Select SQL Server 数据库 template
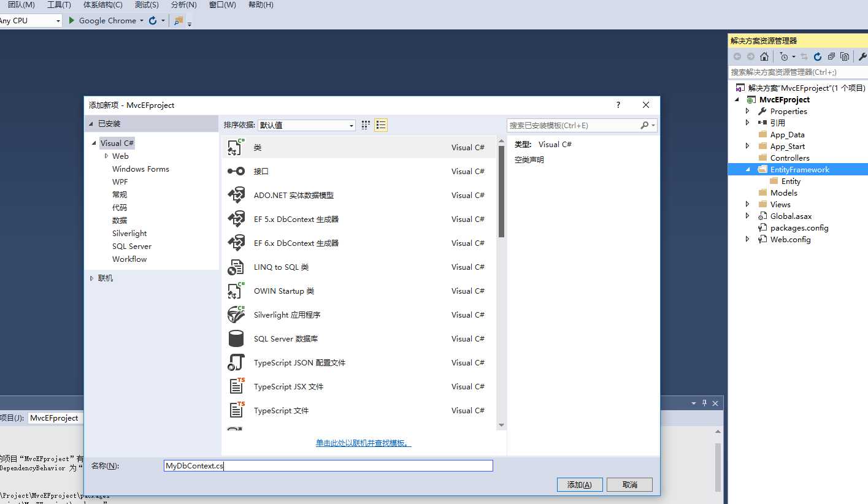This screenshot has width=868, height=504. tap(359, 338)
